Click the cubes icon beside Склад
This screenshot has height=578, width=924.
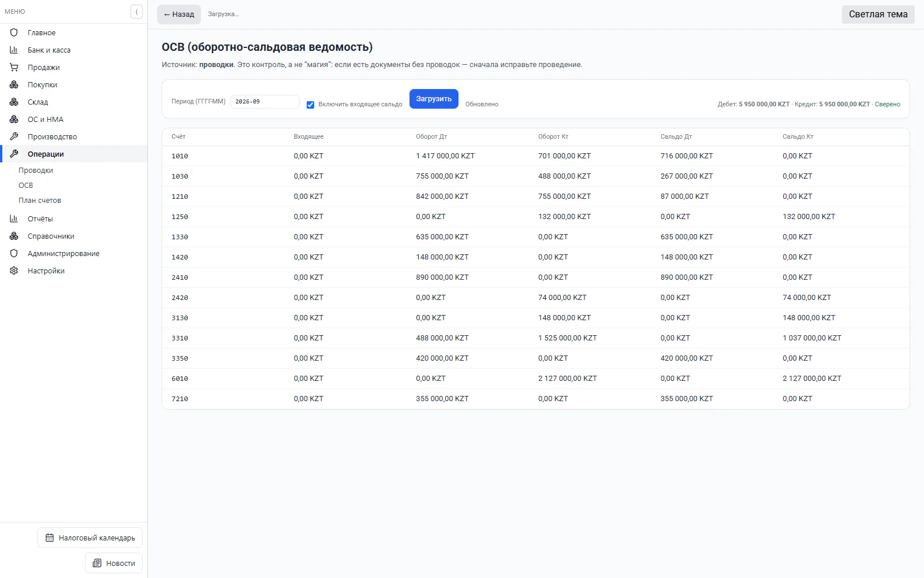point(14,102)
